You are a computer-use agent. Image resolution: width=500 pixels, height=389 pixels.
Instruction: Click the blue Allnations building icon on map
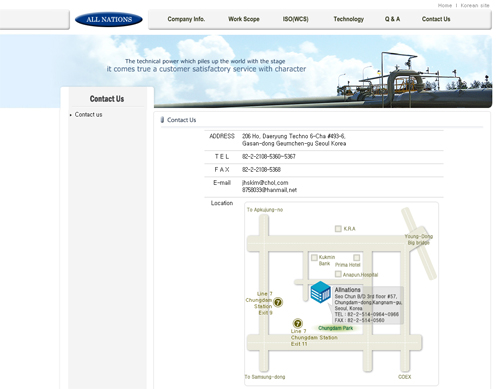click(x=320, y=292)
